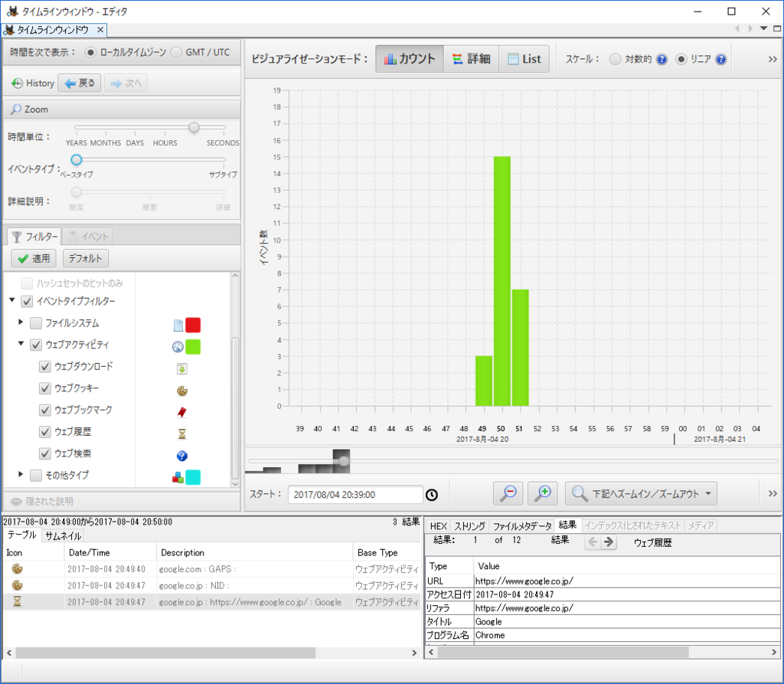Switch to カウント visualization mode
The image size is (784, 684).
(410, 59)
